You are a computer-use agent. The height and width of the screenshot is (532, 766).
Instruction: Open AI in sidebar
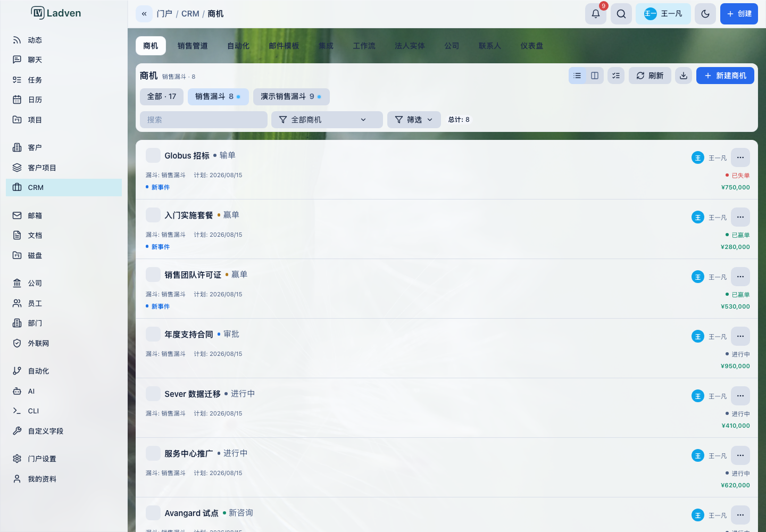point(64,391)
